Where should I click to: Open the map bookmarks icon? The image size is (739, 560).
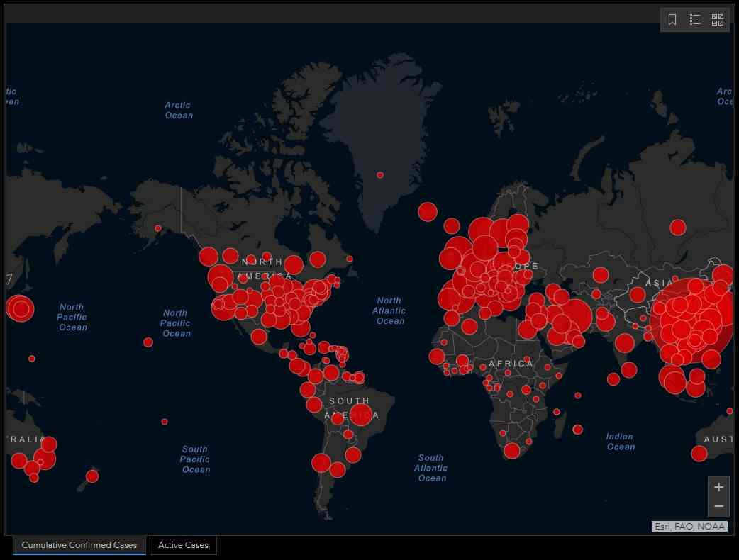click(672, 20)
